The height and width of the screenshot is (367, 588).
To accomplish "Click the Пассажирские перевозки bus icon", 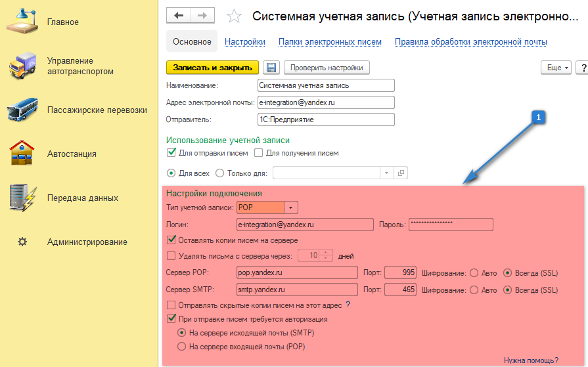I will (22, 110).
